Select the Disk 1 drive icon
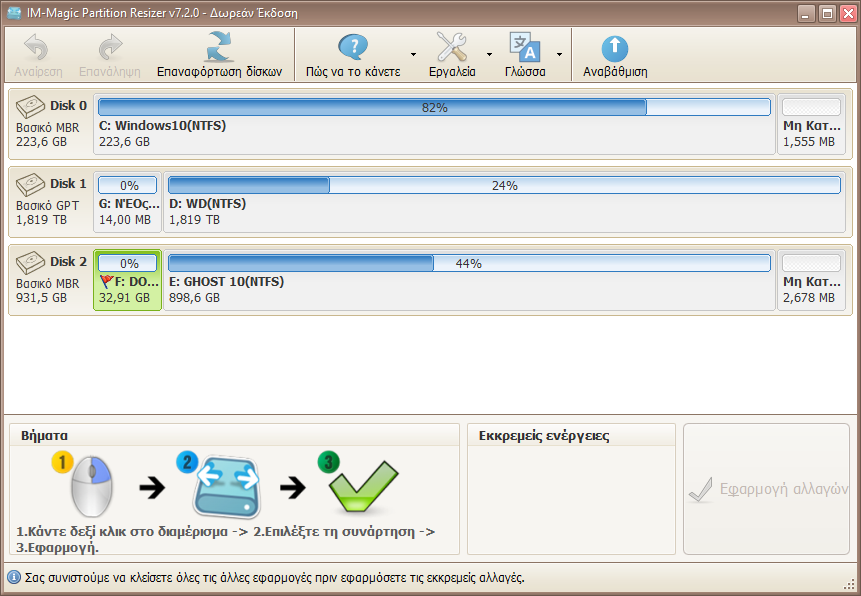The height and width of the screenshot is (596, 861). point(30,185)
